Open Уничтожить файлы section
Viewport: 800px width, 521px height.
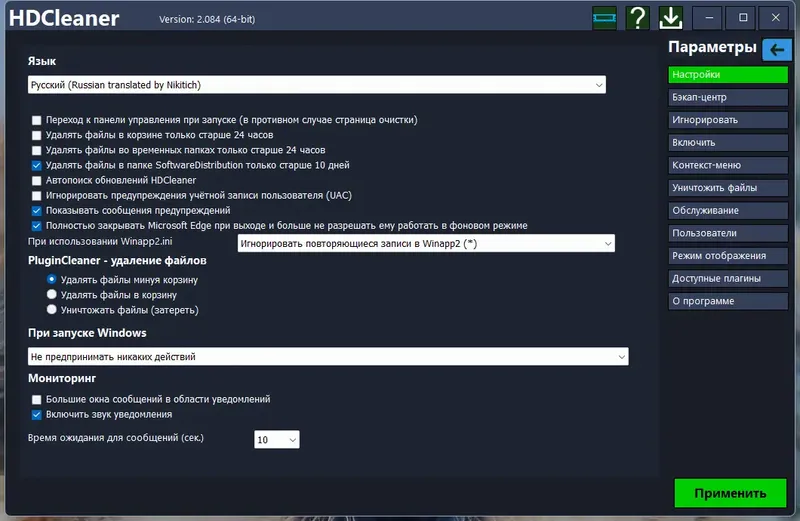click(x=728, y=188)
